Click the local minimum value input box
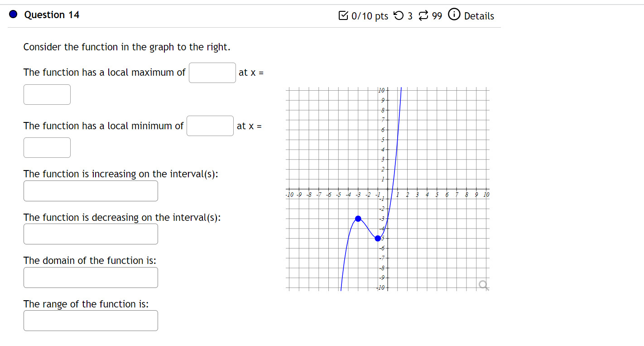 210,126
